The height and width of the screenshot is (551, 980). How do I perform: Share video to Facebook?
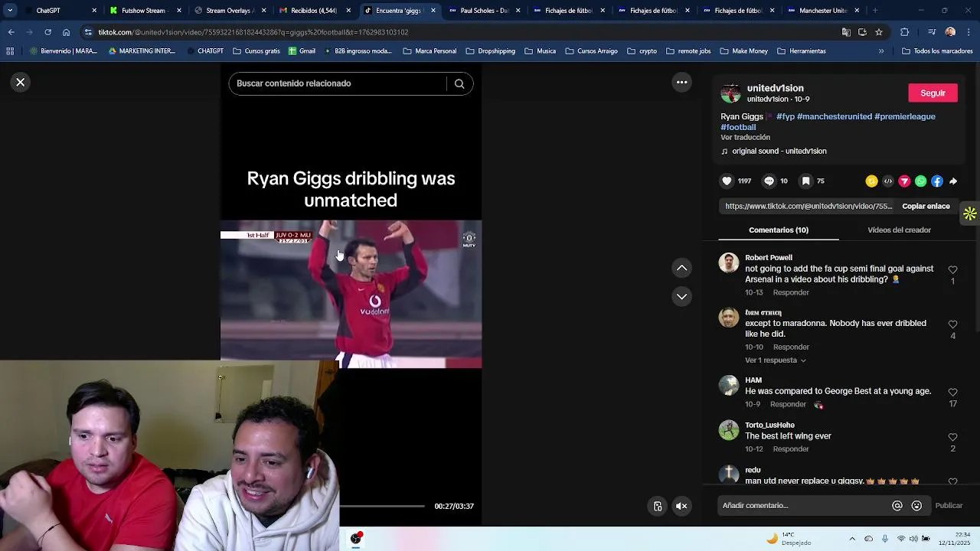(x=937, y=181)
